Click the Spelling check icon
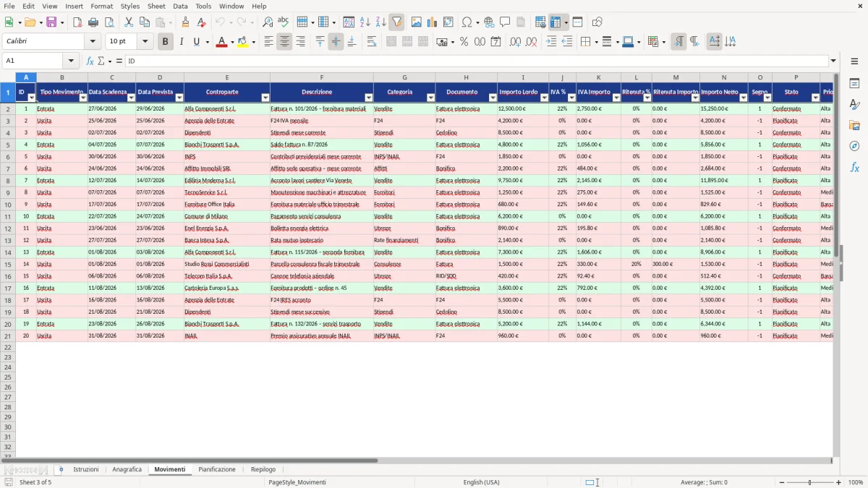Viewport: 868px width, 488px height. [x=284, y=22]
